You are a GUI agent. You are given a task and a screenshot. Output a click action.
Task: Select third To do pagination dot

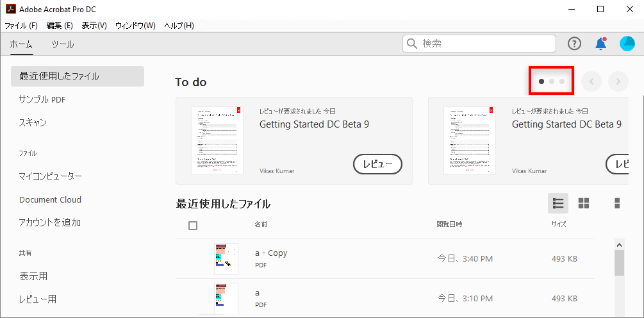click(x=562, y=81)
